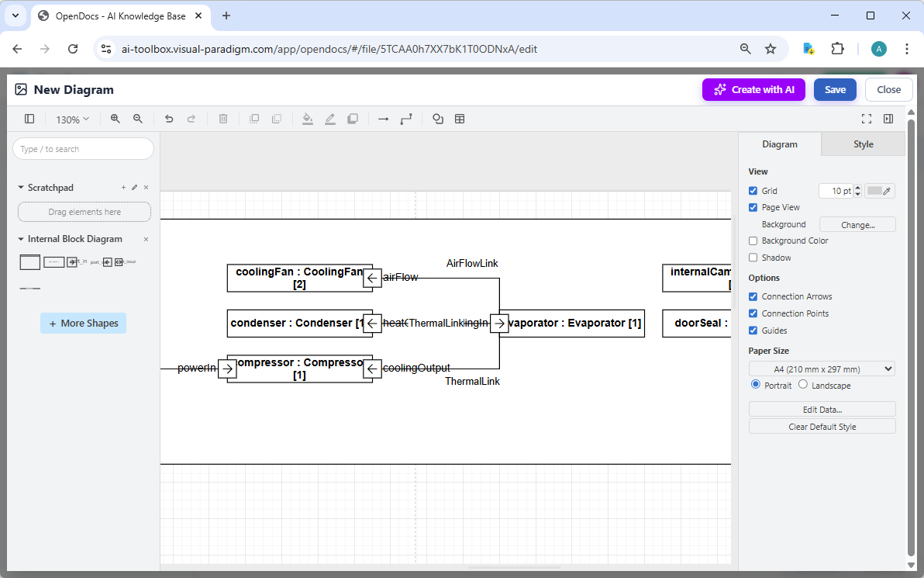Viewport: 924px width, 578px height.
Task: Click the Redo icon
Action: (x=191, y=119)
